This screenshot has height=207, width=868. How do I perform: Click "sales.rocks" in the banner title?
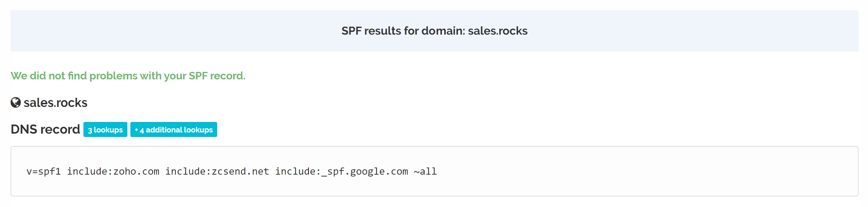pos(498,31)
